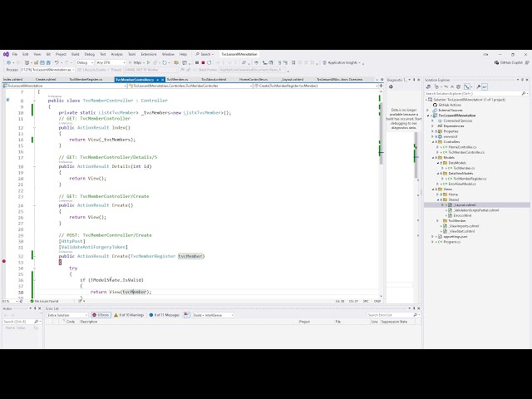Click the Stop Debugging red square icon
This screenshot has width=532, height=399.
[203, 63]
